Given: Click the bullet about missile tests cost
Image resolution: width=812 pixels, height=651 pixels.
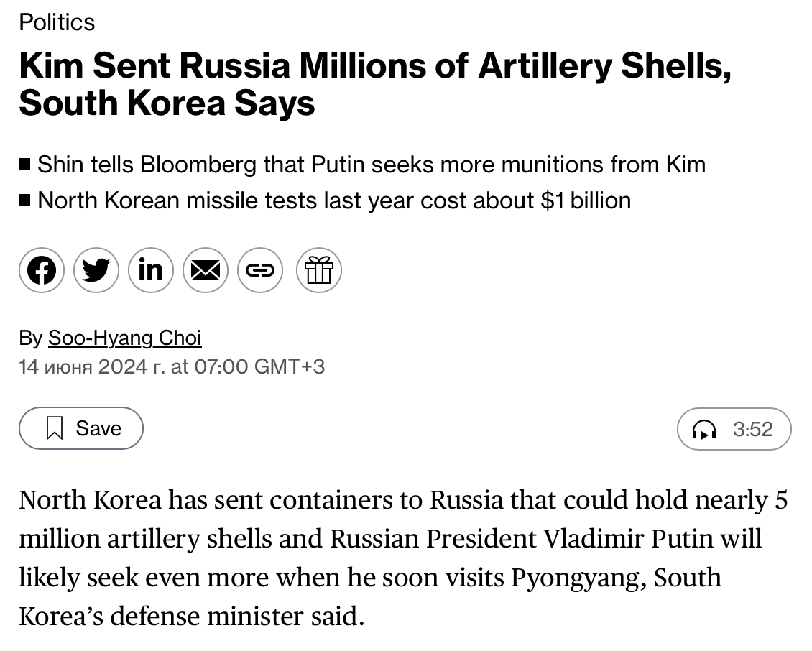Looking at the screenshot, I should click(x=334, y=200).
